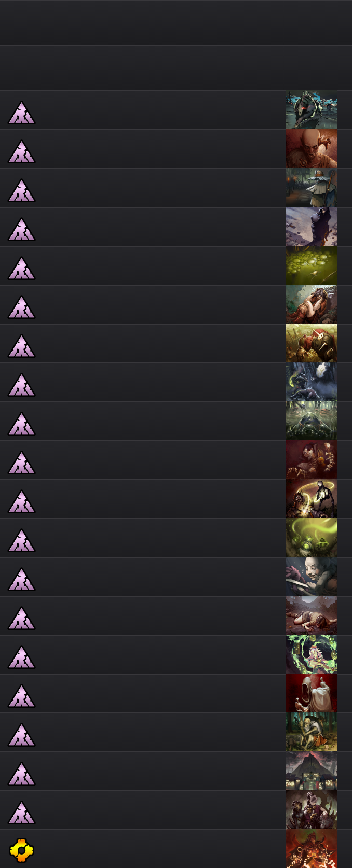Screen dimensions: 352x868
Task: Click the pink triangle icon beside the pale-faced knife wielder artwork
Action: click(x=21, y=579)
